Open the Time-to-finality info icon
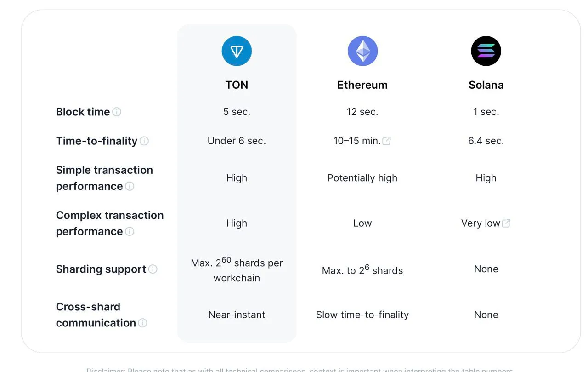The image size is (588, 372). [x=144, y=141]
